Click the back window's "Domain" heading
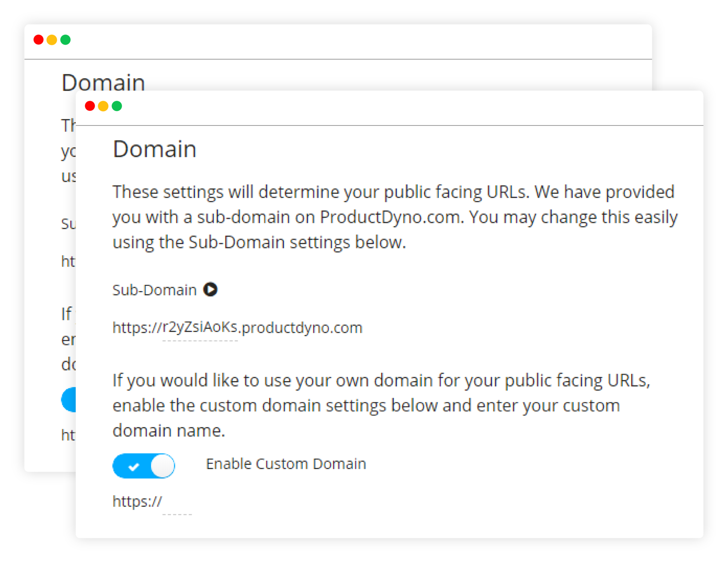 [103, 82]
